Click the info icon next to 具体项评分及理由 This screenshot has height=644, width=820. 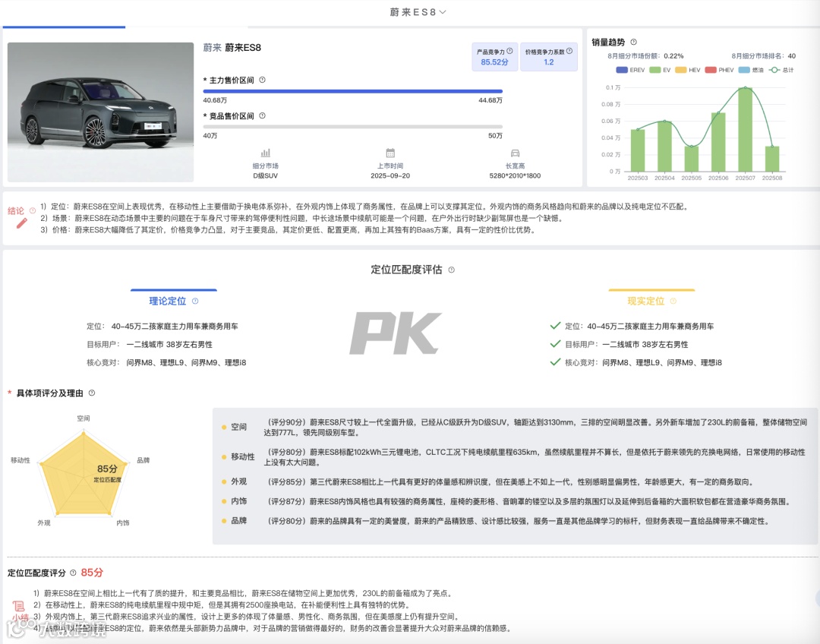click(x=92, y=393)
